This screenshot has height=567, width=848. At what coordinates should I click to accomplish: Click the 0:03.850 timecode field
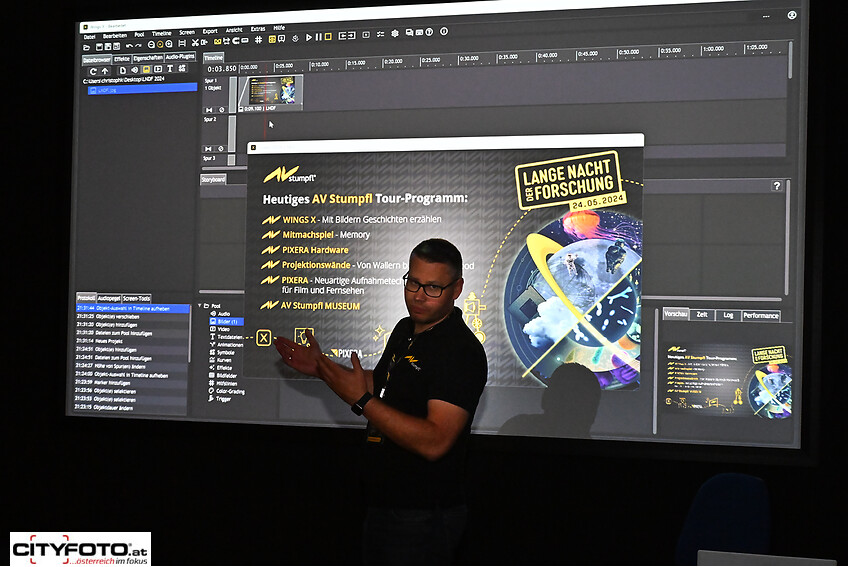222,69
